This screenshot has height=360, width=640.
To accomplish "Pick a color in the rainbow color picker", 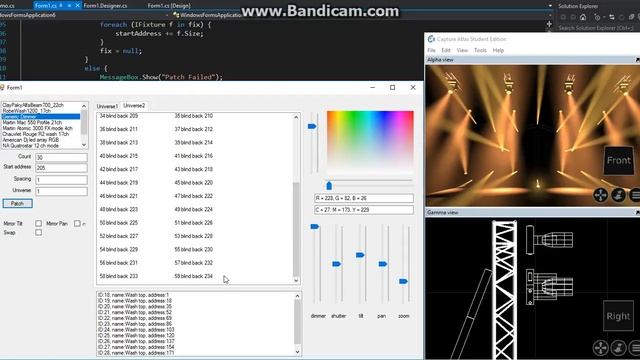I will [370, 142].
